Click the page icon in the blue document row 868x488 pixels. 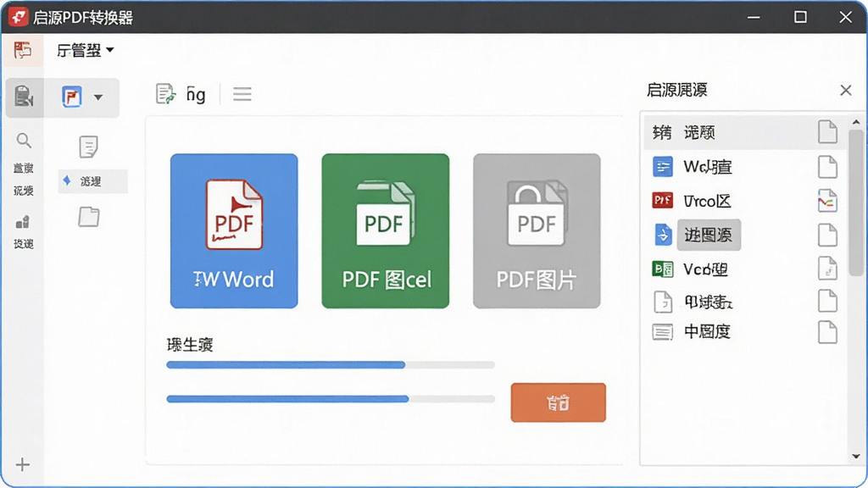click(827, 167)
